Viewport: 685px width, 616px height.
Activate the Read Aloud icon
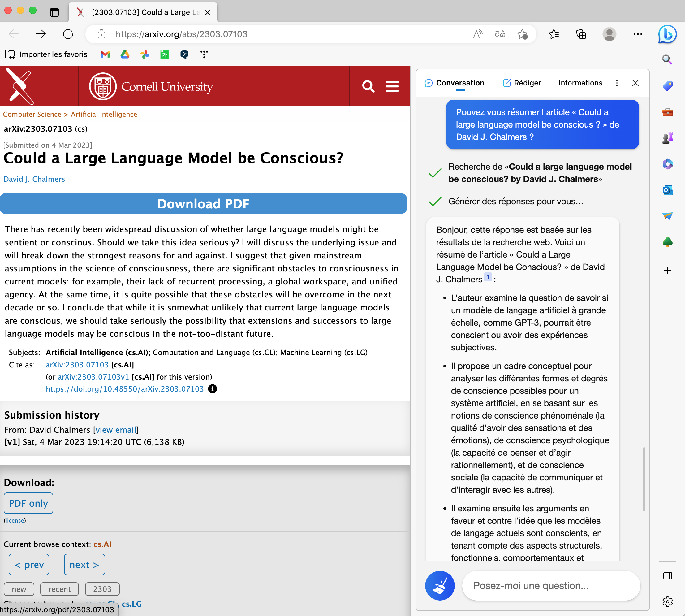point(478,34)
